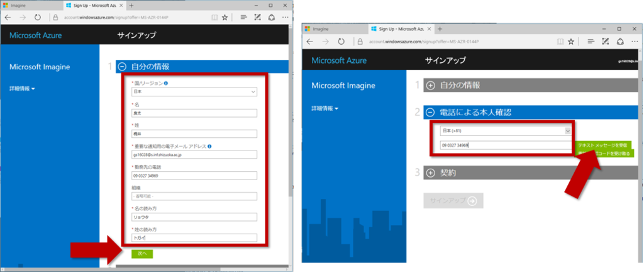The width and height of the screenshot is (644, 272).
Task: Click the phone number field in right window
Action: point(506,145)
